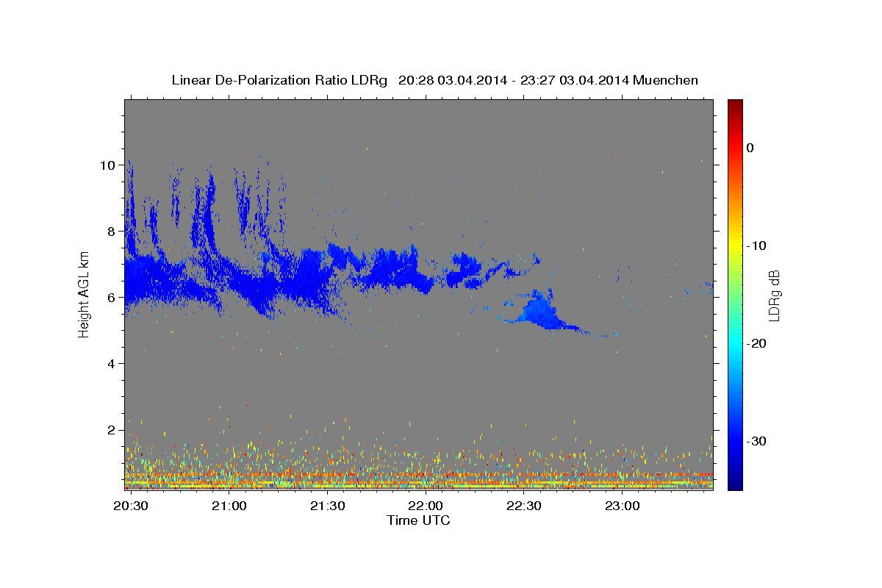Click the colorbar value label 0
The height and width of the screenshot is (588, 882).
point(750,148)
